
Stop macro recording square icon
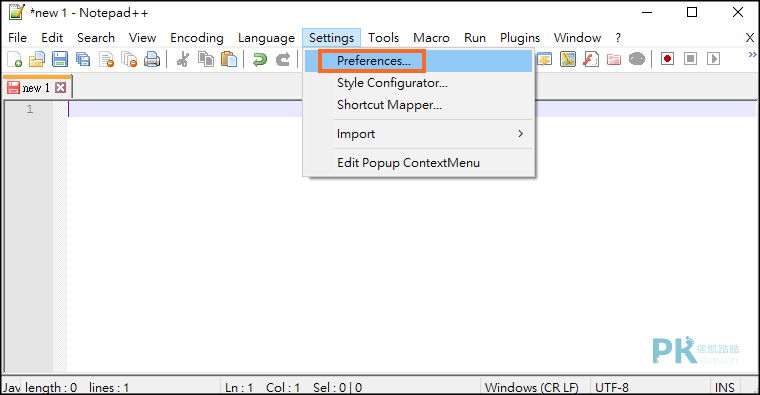(x=690, y=59)
